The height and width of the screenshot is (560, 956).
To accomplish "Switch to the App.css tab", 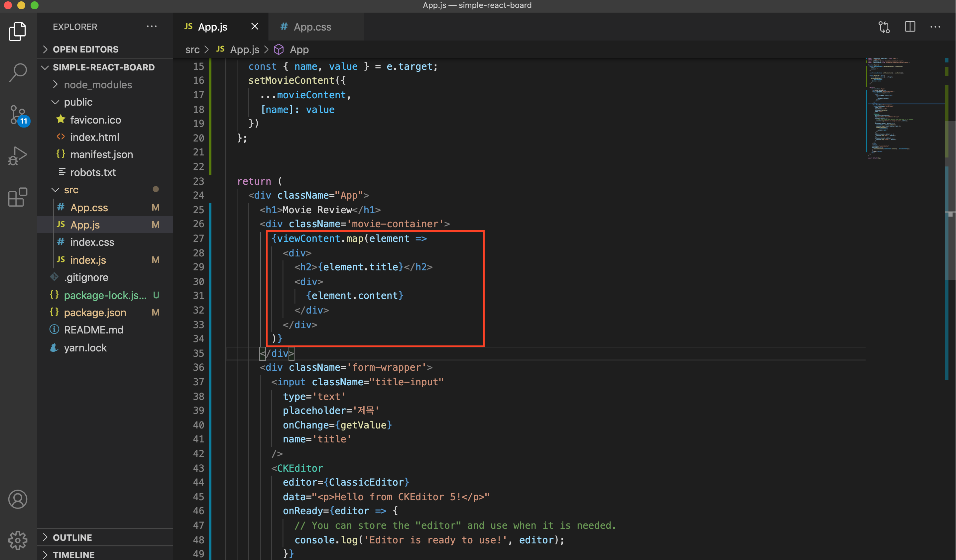I will coord(312,27).
